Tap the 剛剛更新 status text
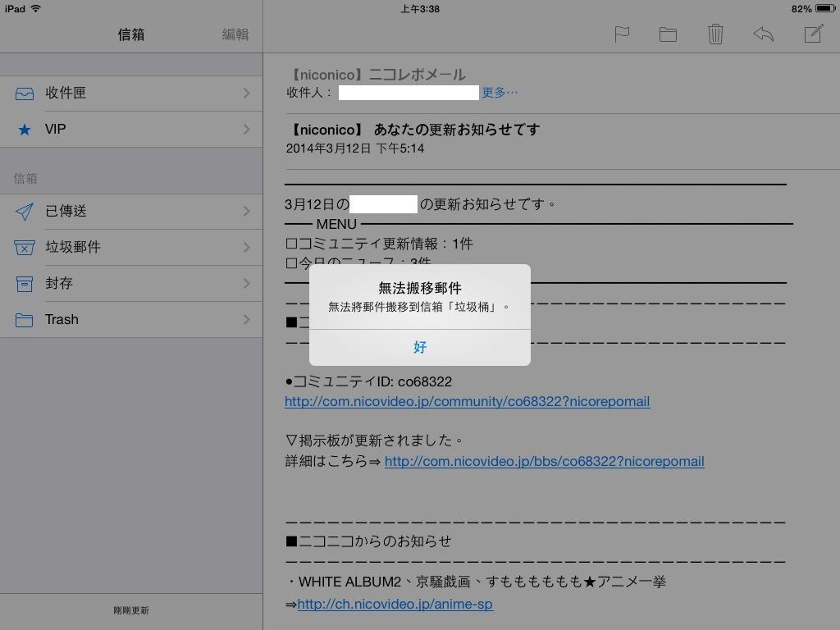Viewport: 840px width, 630px height. [x=131, y=610]
